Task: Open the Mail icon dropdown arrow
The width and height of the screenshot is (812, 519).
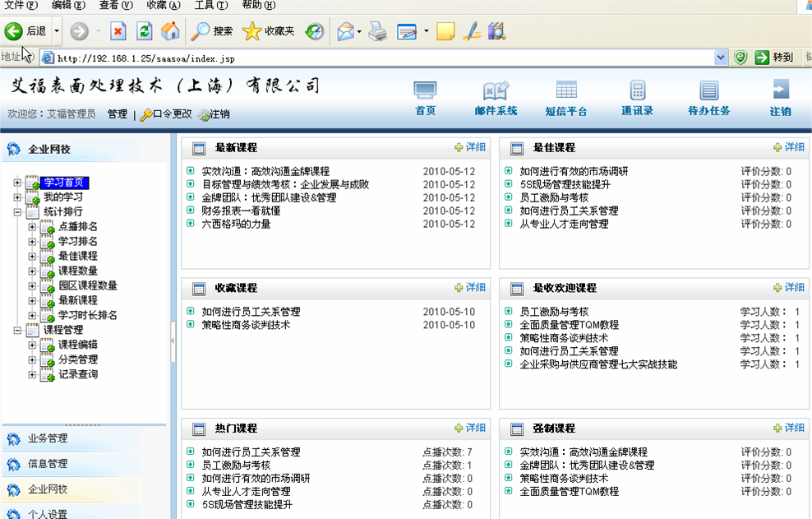Action: [359, 31]
